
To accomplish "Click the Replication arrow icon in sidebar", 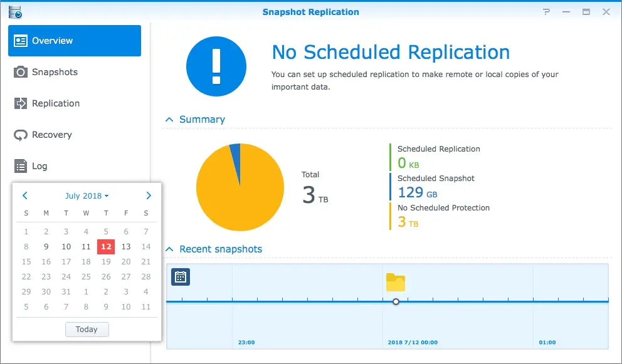I will (21, 103).
